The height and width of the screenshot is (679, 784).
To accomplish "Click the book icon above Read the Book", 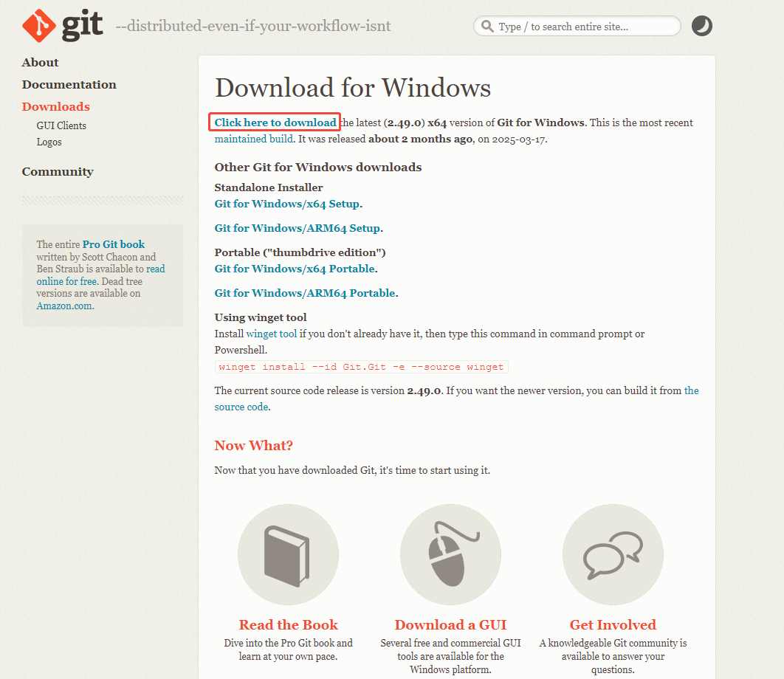I will 288,554.
